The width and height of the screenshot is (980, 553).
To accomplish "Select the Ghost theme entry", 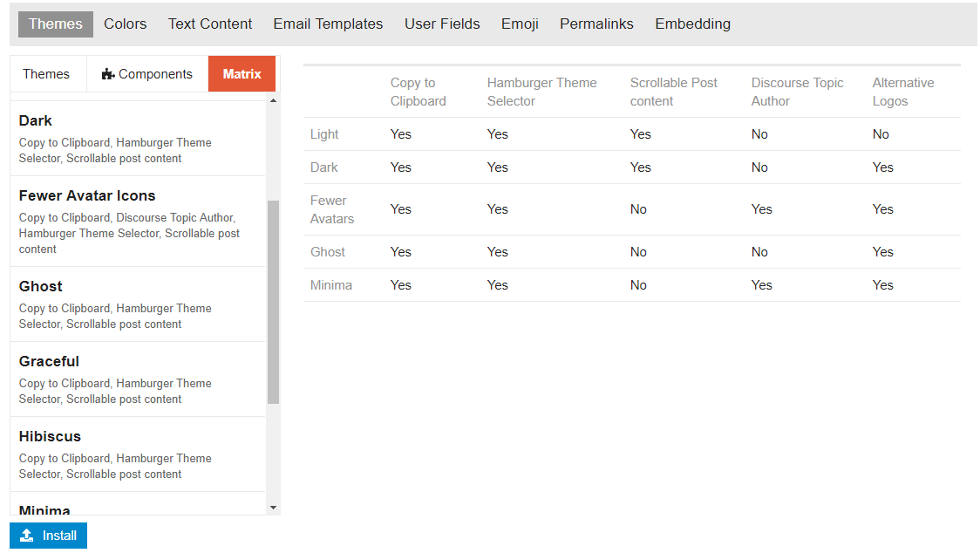I will pos(138,304).
